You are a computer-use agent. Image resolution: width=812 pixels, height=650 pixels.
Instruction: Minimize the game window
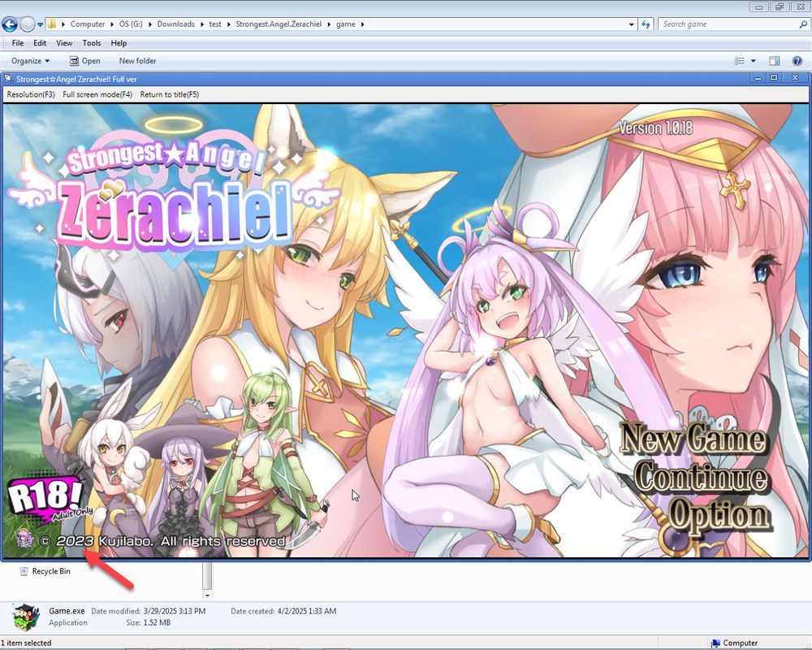coord(758,78)
